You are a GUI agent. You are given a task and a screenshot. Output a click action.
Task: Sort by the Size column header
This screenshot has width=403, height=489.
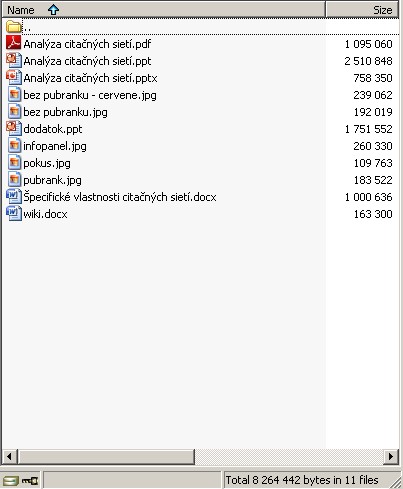(x=362, y=10)
